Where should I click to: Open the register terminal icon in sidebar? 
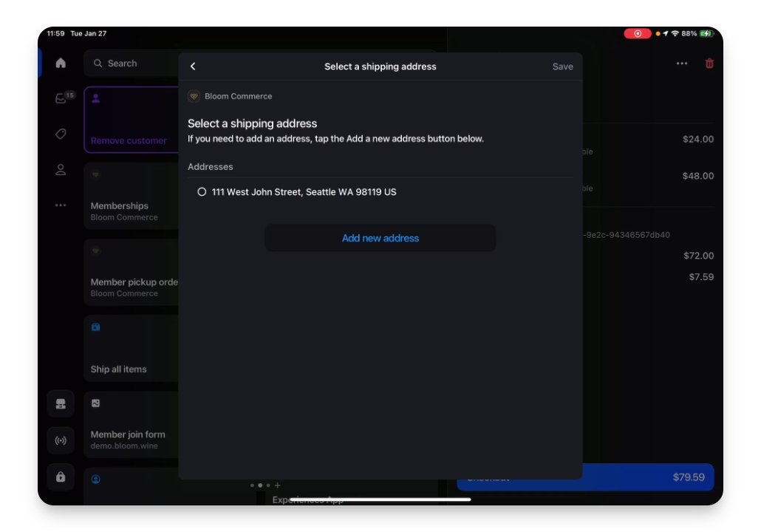pos(61,404)
